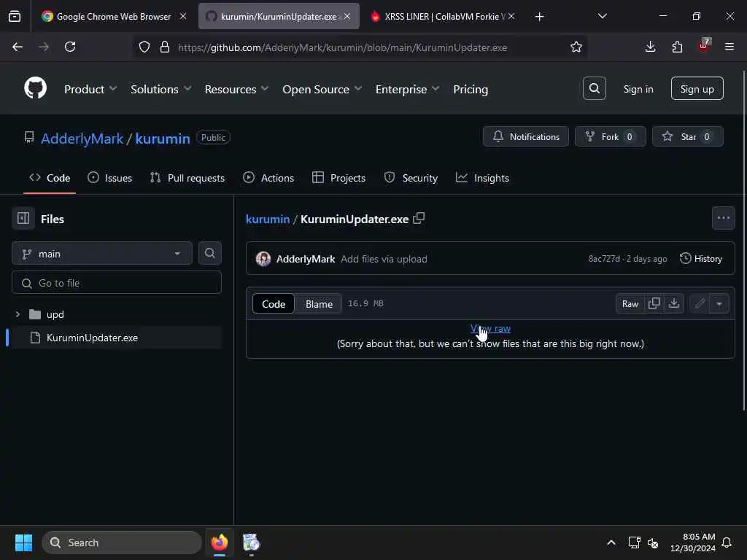
Task: Expand the Resources menu
Action: click(236, 89)
